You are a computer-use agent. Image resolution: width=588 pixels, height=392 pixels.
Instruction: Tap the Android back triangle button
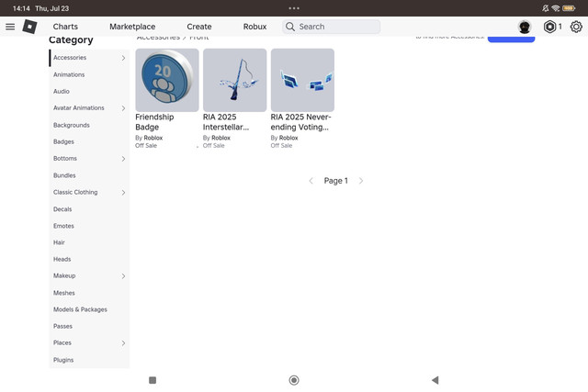click(x=435, y=380)
